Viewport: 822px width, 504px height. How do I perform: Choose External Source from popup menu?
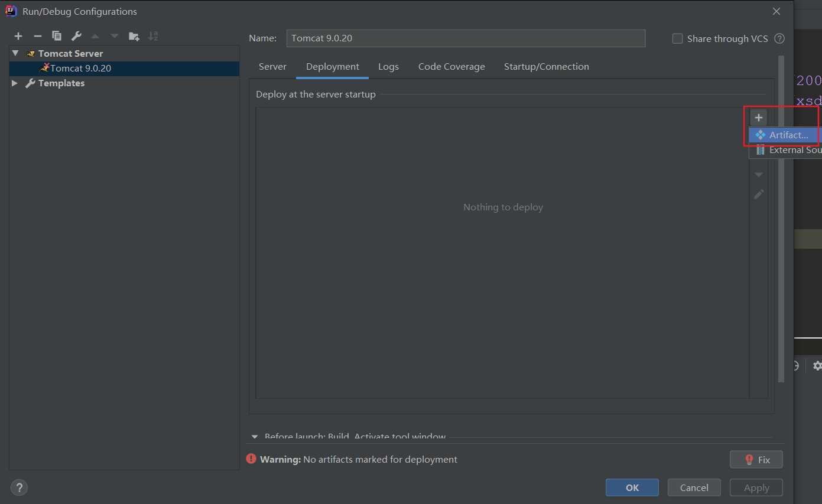point(786,150)
